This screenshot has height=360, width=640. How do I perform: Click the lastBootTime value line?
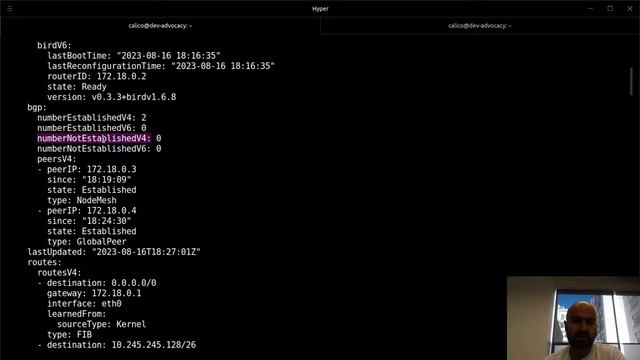pyautogui.click(x=134, y=56)
